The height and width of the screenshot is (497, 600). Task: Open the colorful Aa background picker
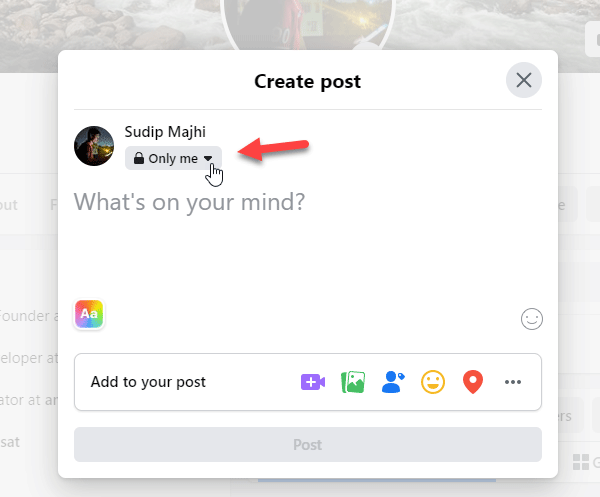tap(89, 314)
